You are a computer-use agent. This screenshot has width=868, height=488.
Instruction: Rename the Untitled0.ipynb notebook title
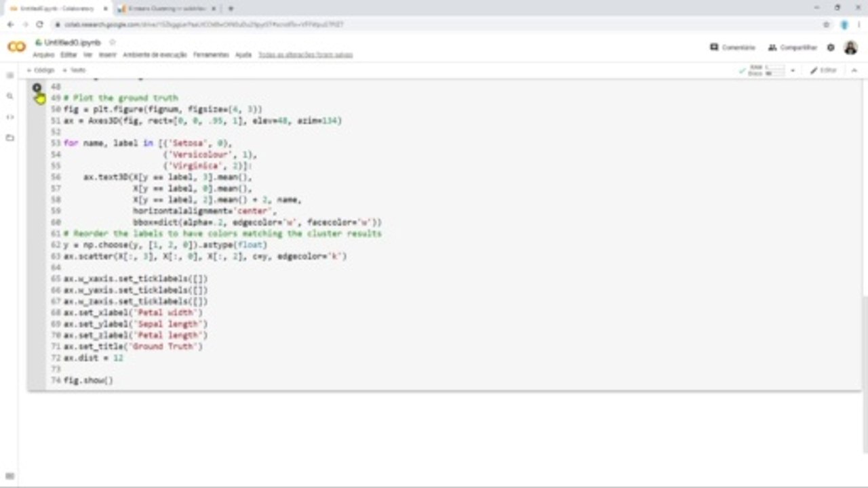73,42
